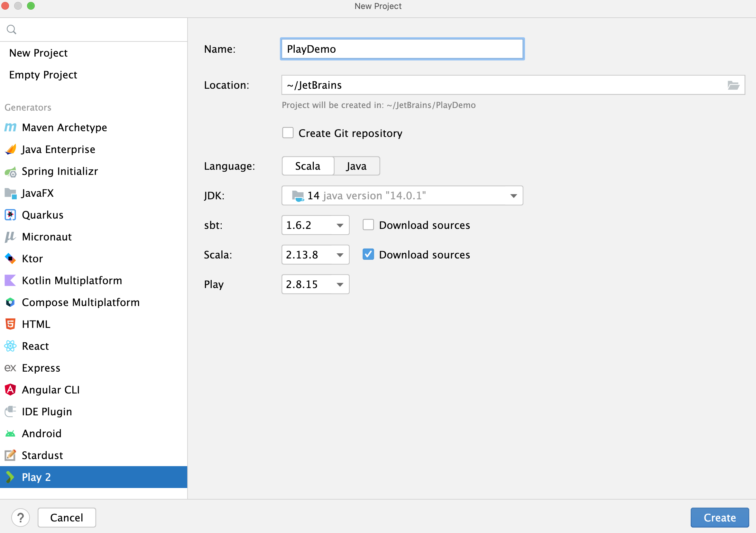Choose Compose Multiplatform generator label
Image resolution: width=756 pixels, height=533 pixels.
[81, 303]
